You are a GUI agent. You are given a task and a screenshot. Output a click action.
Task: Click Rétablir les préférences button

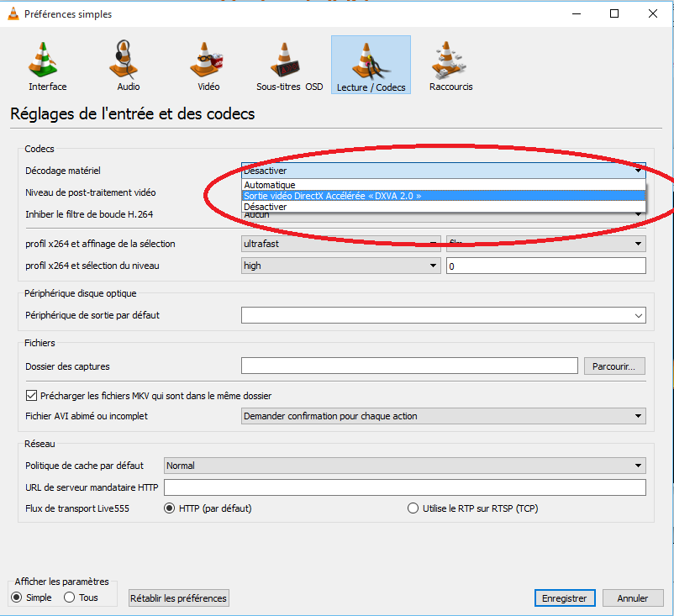tap(178, 598)
